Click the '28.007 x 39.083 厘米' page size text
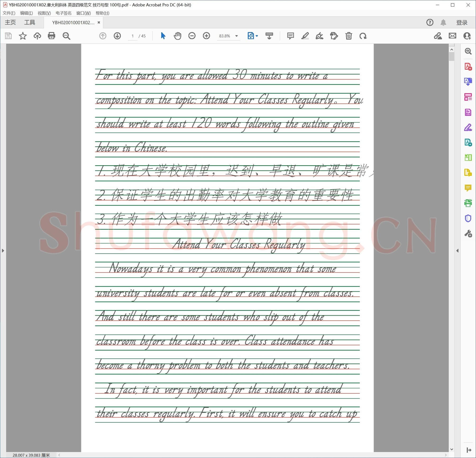The width and height of the screenshot is (476, 458). point(31,455)
